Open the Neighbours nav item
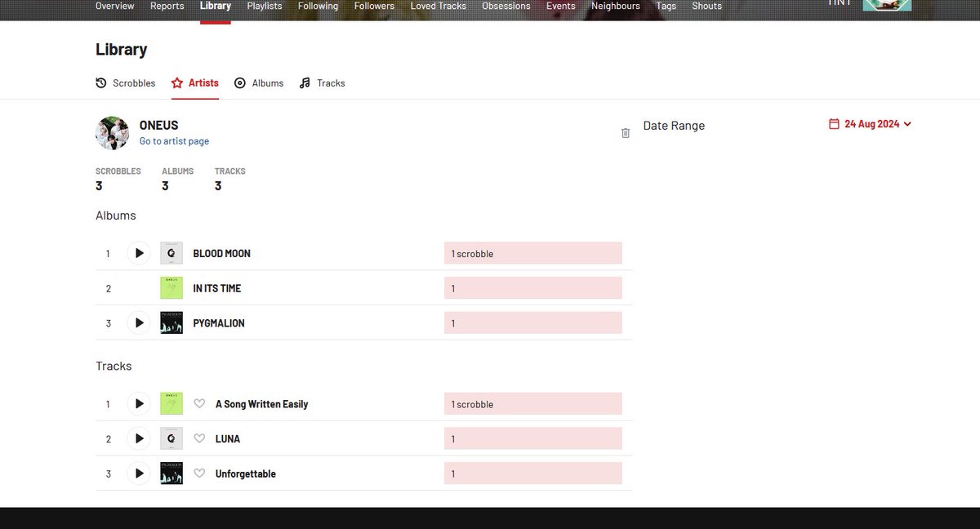 (x=616, y=7)
